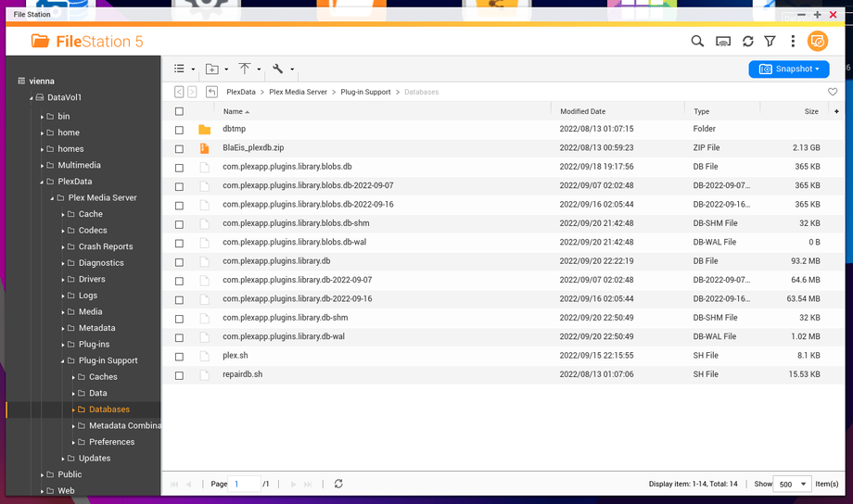853x504 pixels.
Task: Open the wrench tools icon
Action: point(278,69)
